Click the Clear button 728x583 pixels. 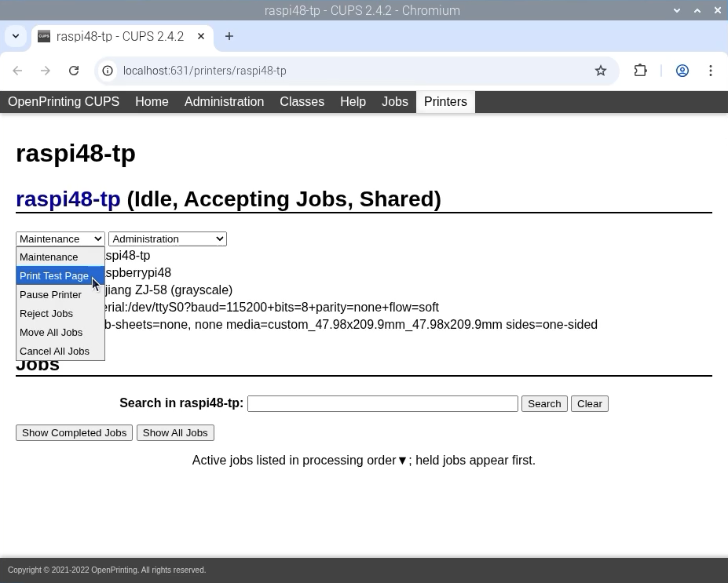click(x=590, y=403)
